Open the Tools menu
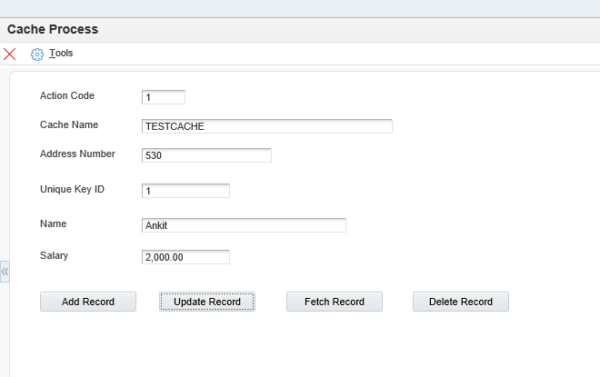 click(61, 53)
